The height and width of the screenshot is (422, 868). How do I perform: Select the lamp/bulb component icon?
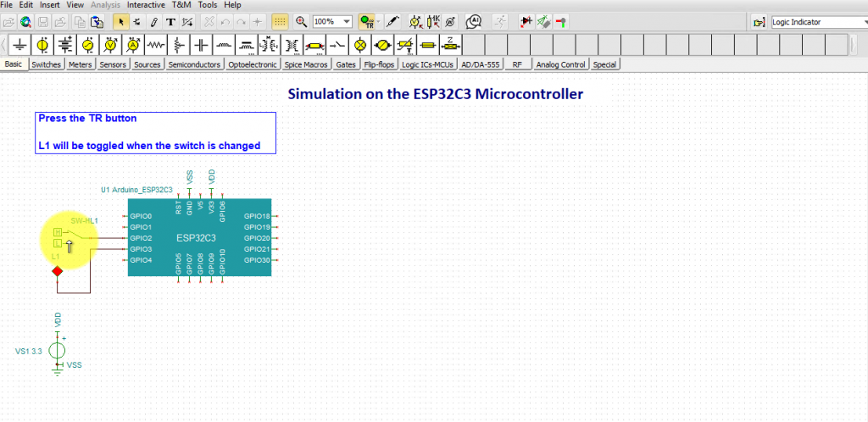360,43
